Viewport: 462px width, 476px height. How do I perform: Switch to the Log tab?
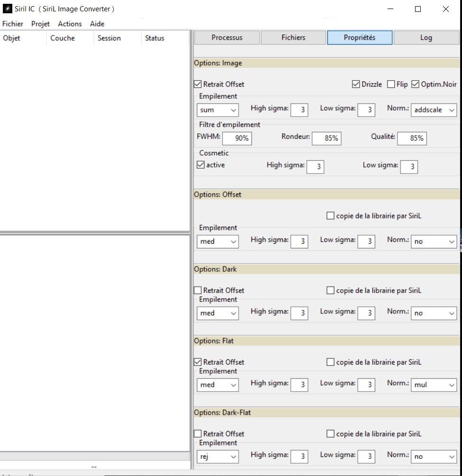(426, 37)
